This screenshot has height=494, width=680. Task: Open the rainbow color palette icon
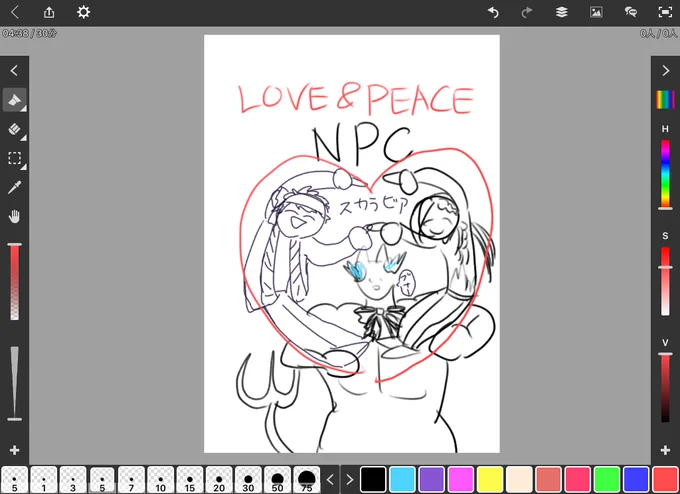665,100
